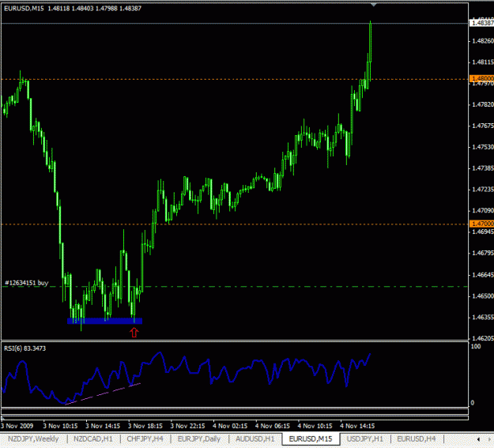Click the 4 Nov 14:15 time label
Image resolution: width=494 pixels, height=448 pixels.
tap(357, 426)
